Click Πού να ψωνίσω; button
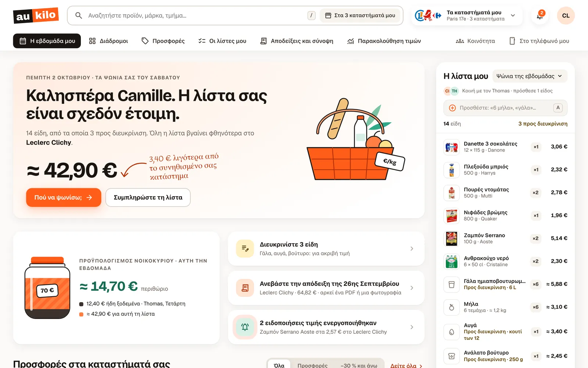This screenshot has width=588, height=368. click(x=64, y=198)
